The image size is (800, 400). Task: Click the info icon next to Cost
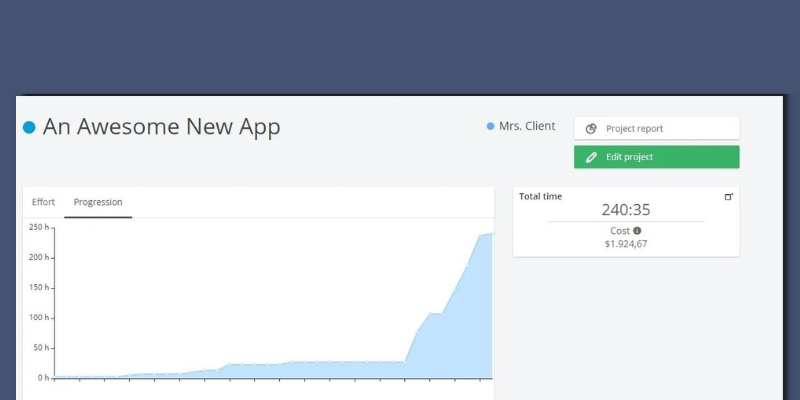pos(637,231)
